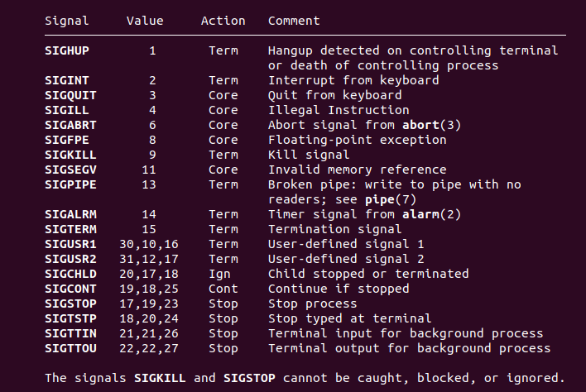Click the SIGHUP signal name
The width and height of the screenshot is (586, 392).
pyautogui.click(x=67, y=50)
